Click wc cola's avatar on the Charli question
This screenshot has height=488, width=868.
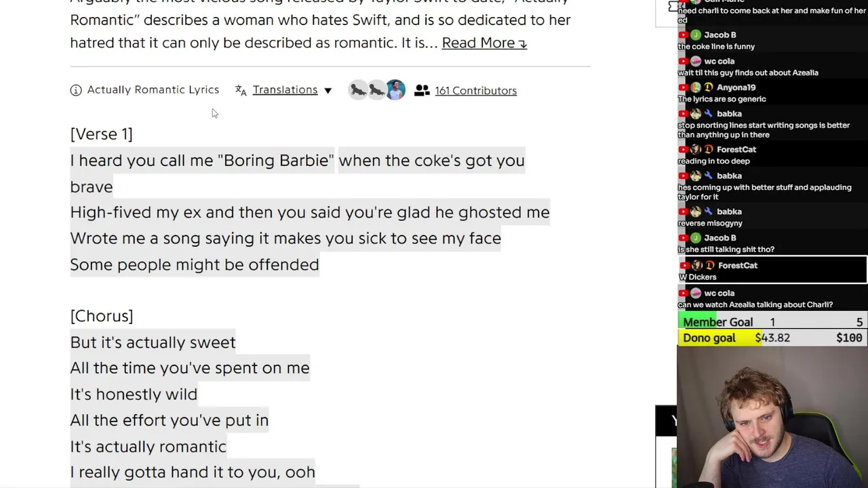(696, 293)
